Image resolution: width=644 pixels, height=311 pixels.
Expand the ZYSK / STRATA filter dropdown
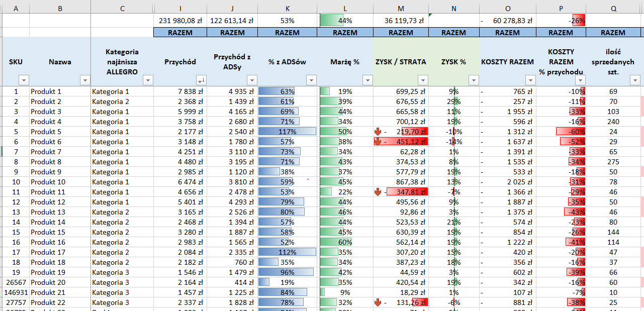coord(423,80)
